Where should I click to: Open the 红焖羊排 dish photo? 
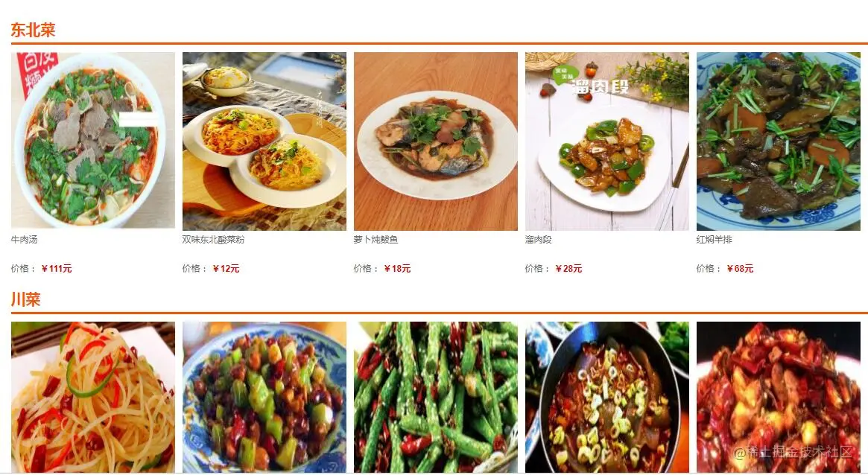coord(779,141)
